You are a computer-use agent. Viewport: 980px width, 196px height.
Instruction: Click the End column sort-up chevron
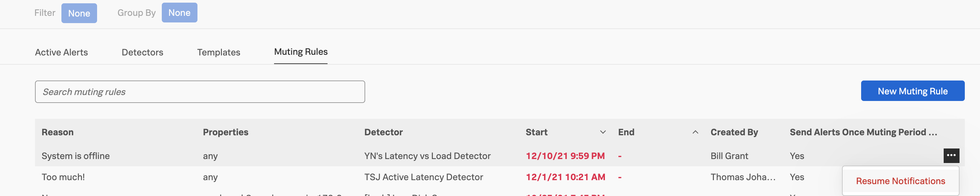click(695, 132)
